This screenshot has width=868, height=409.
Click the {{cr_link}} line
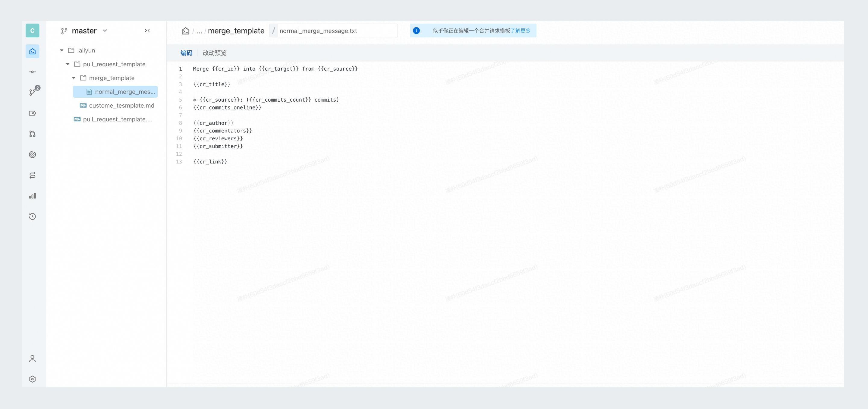[210, 162]
